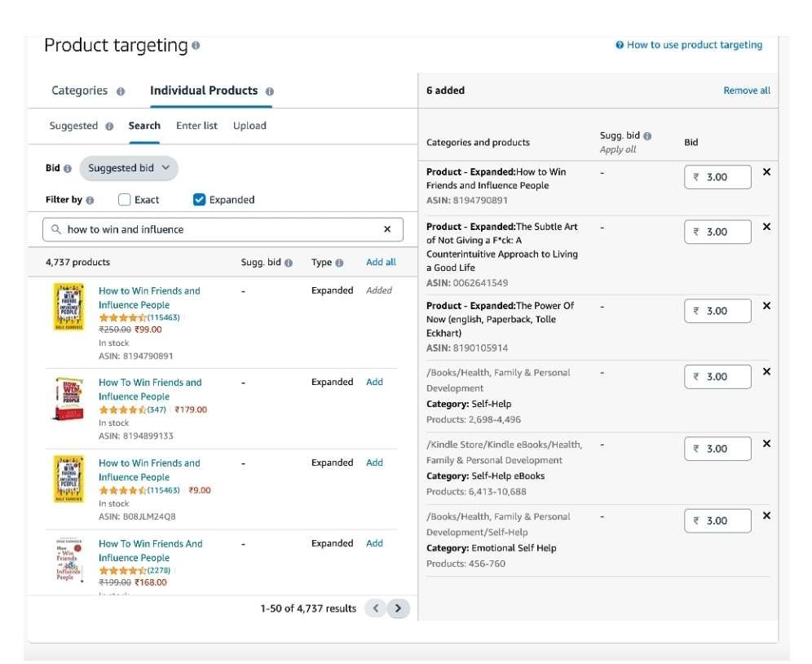Viewport: 812px width, 664px height.
Task: Click the info icon beside Categories tab
Action: tap(121, 91)
